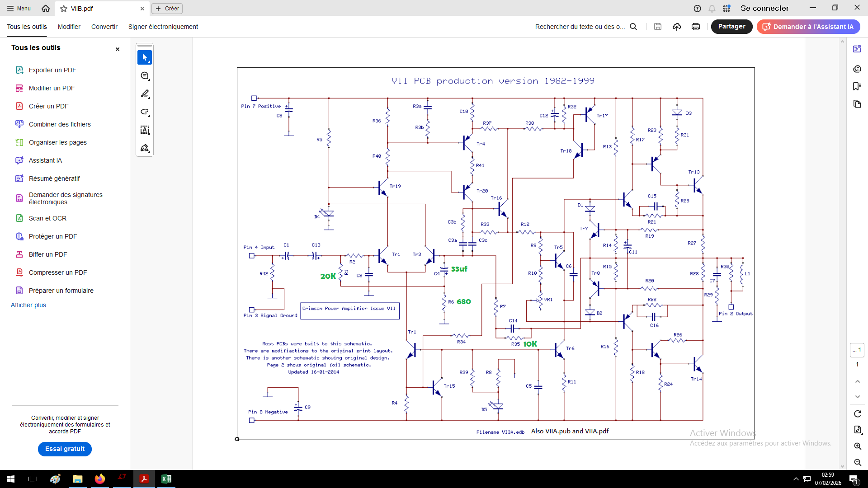This screenshot has width=868, height=488.
Task: Click the page display document icon
Action: point(858,430)
